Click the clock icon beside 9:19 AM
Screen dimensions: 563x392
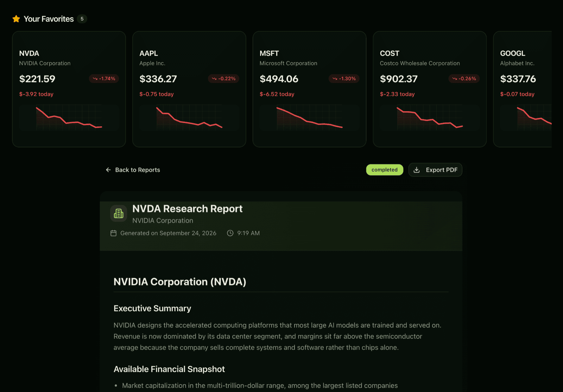230,233
